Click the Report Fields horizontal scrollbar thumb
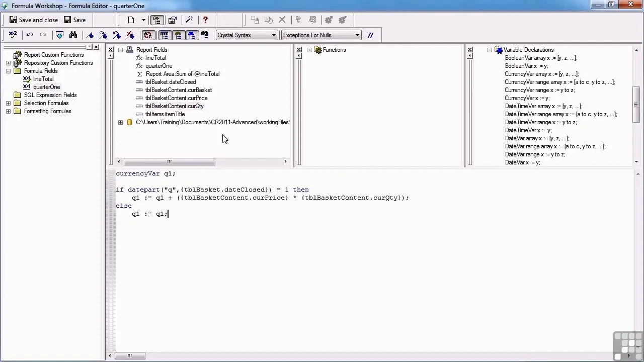This screenshot has width=644, height=362. click(x=170, y=161)
